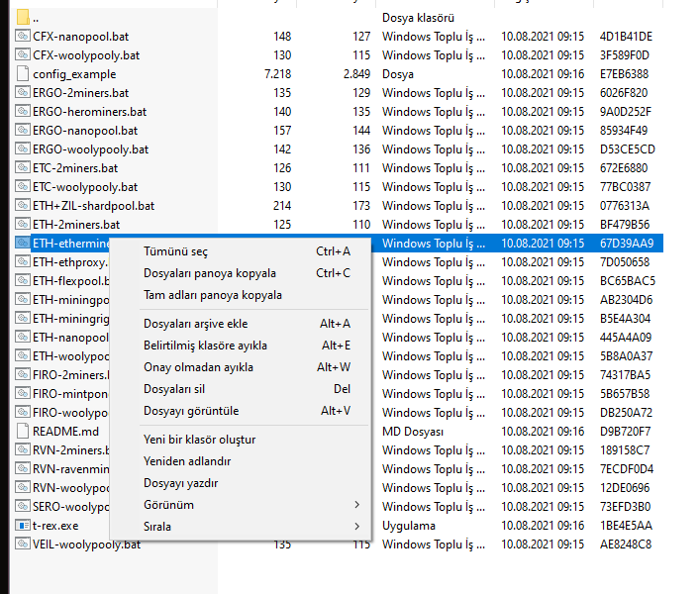This screenshot has width=700, height=594.
Task: Click the CFX-nanopool.bat file icon
Action: (x=23, y=36)
